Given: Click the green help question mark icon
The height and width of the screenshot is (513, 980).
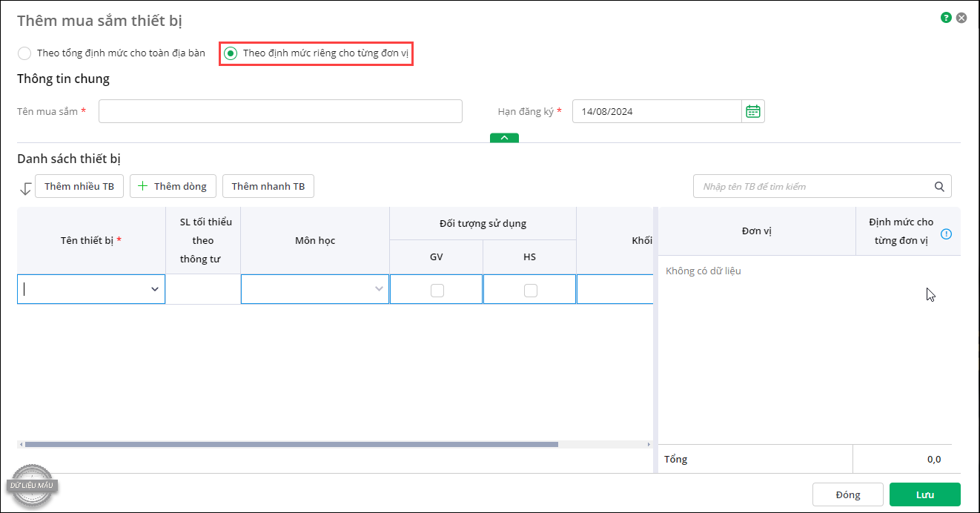Looking at the screenshot, I should 946,18.
